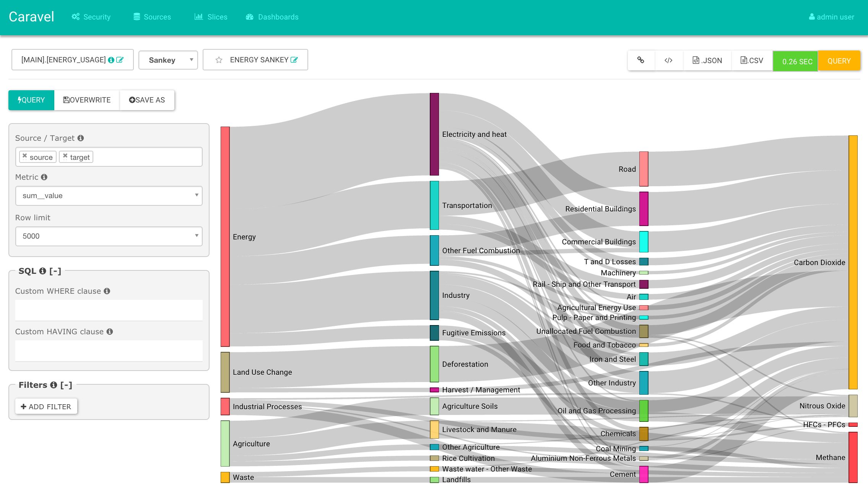Click the Custom WHERE clause info icon
This screenshot has width=868, height=501.
(x=107, y=291)
